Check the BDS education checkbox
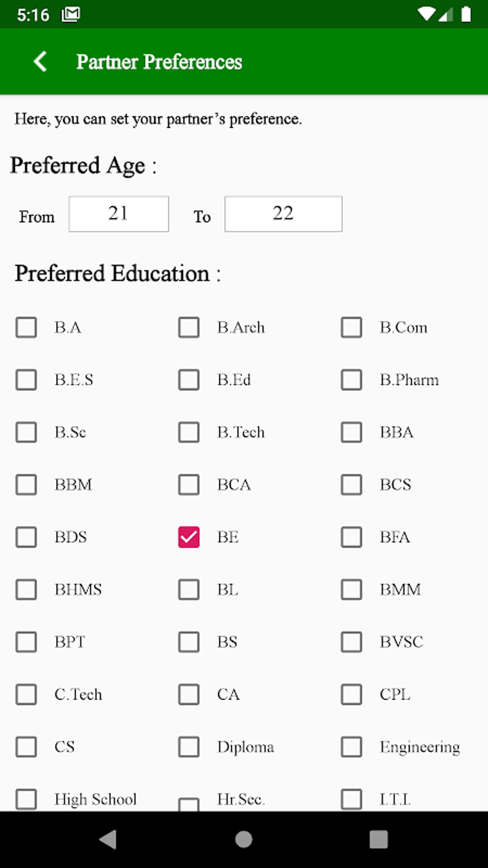The height and width of the screenshot is (868, 488). (x=26, y=537)
